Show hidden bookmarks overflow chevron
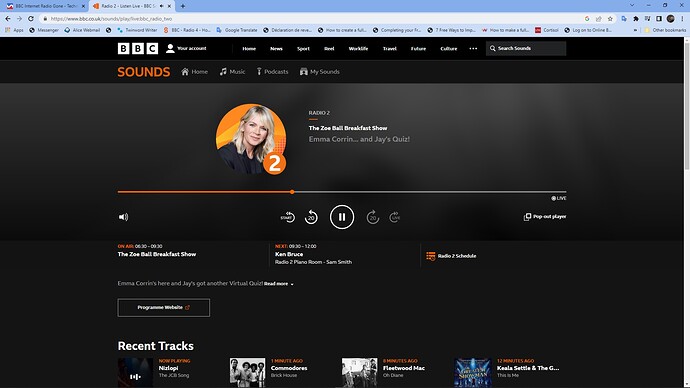The height and width of the screenshot is (388, 690). click(635, 30)
